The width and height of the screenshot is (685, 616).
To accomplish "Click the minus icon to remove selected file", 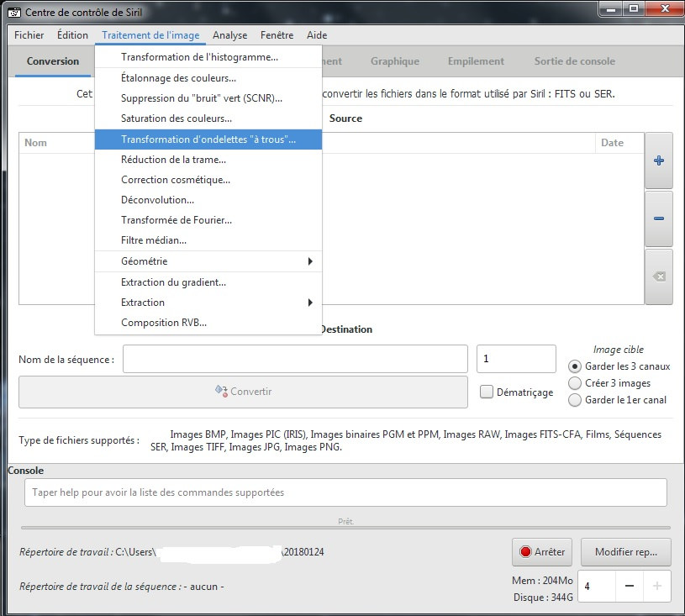I will [659, 218].
